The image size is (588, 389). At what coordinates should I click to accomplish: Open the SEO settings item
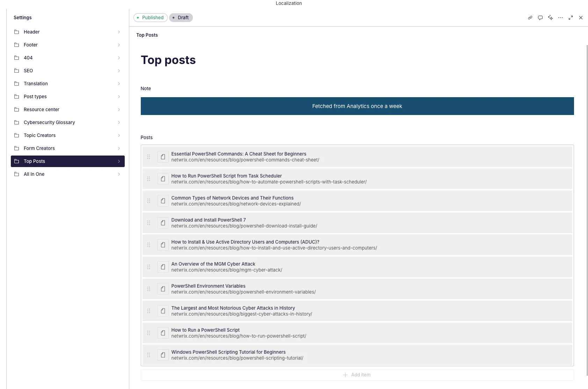[x=68, y=71]
